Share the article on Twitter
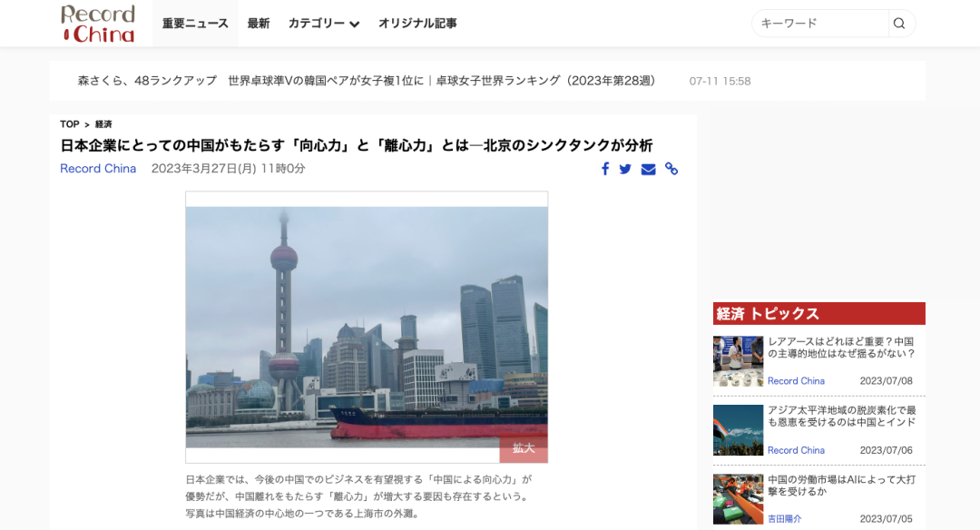Image resolution: width=980 pixels, height=530 pixels. click(625, 169)
